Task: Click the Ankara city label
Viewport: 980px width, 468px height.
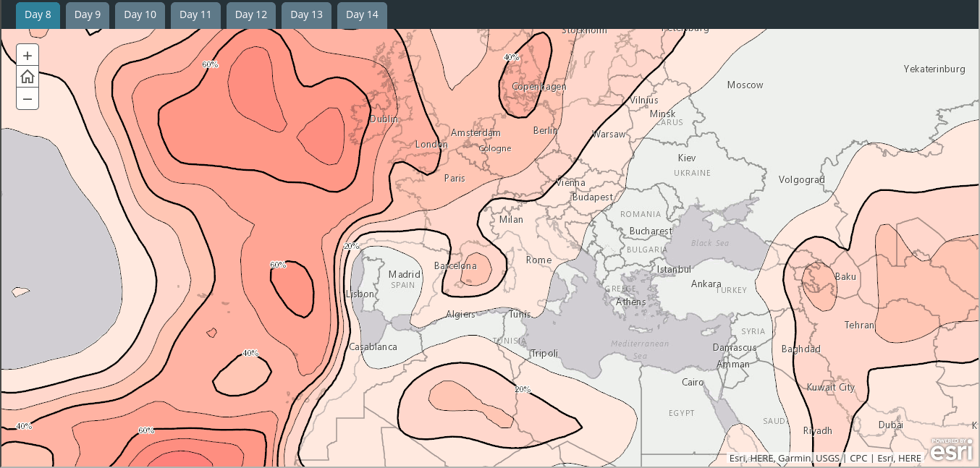Action: coord(706,284)
